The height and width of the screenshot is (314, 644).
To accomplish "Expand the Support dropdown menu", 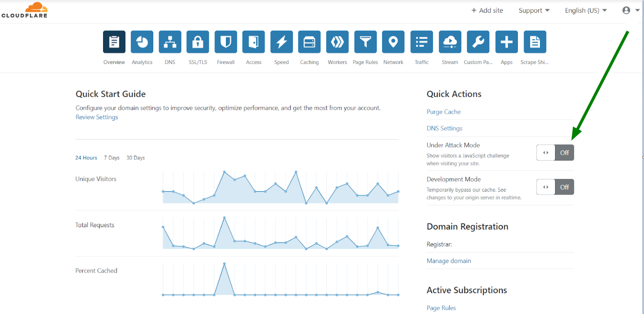I will click(534, 10).
